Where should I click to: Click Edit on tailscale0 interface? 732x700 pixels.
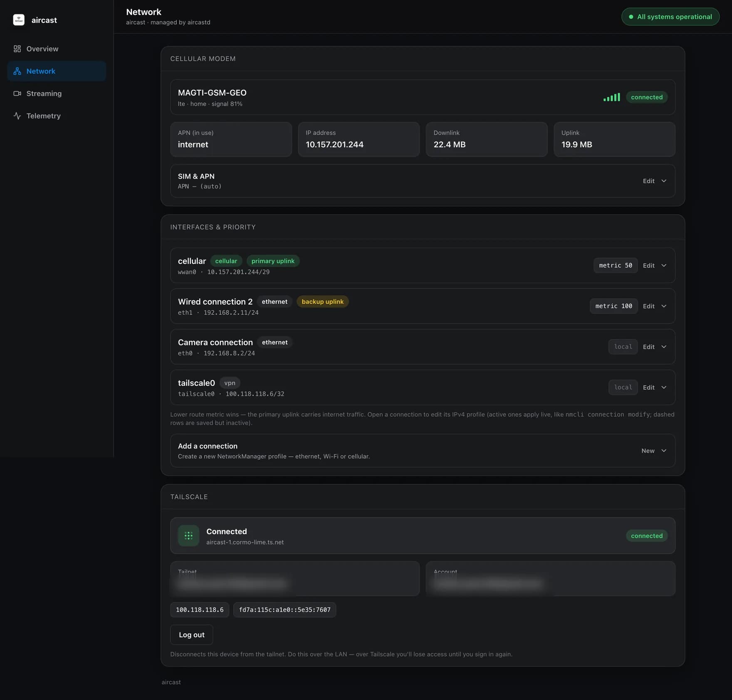(x=648, y=387)
